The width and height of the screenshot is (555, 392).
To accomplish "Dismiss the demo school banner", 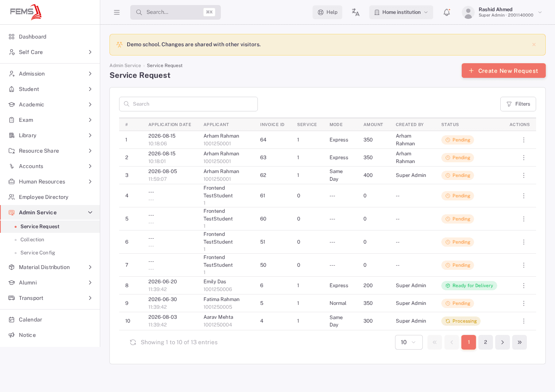I will [x=534, y=45].
